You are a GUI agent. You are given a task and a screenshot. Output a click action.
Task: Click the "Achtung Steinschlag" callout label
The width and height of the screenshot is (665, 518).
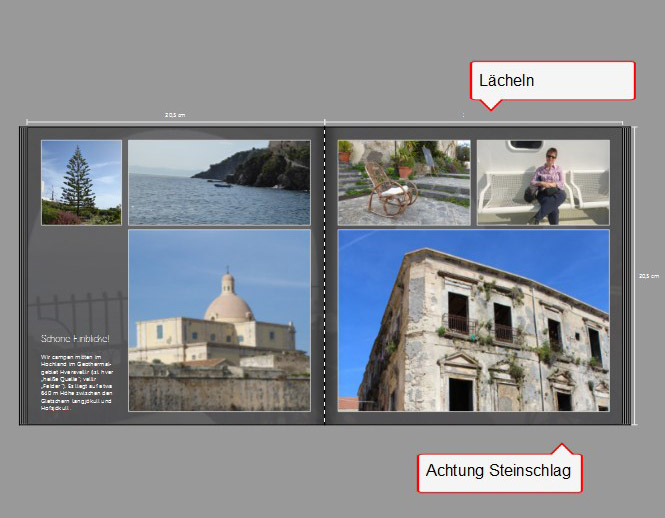tap(498, 471)
